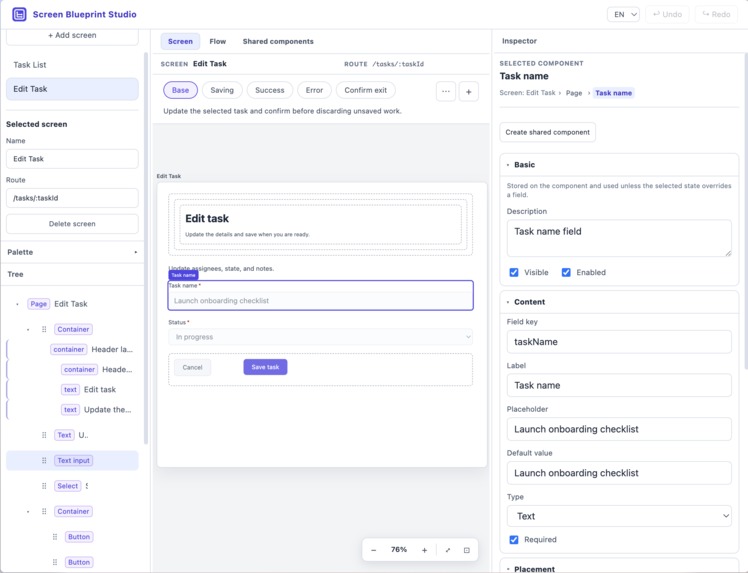Click the Label input field

coord(619,385)
